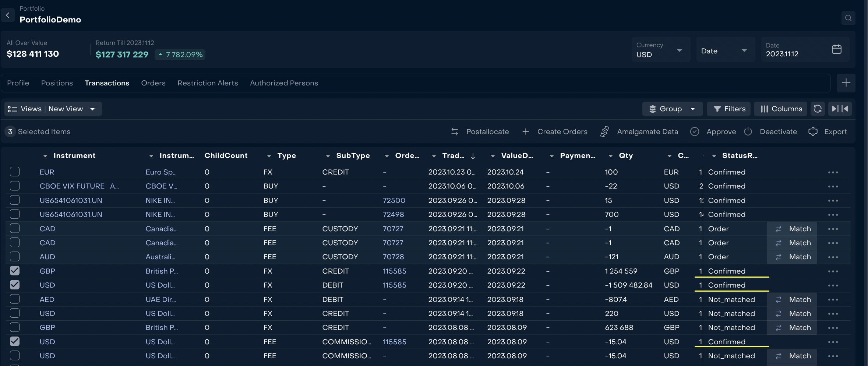Viewport: 868px width, 366px height.
Task: Uncheck the USD commission 115585 row
Action: [x=15, y=341]
